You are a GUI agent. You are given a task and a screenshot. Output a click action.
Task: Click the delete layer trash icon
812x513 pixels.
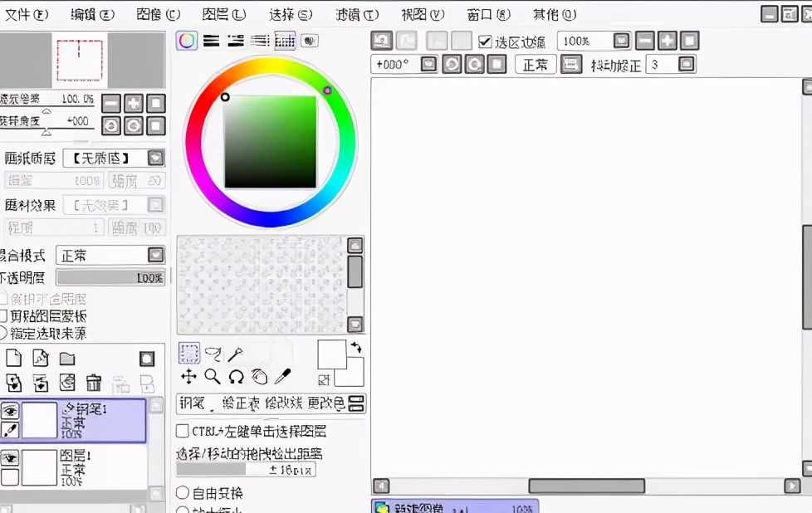94,383
